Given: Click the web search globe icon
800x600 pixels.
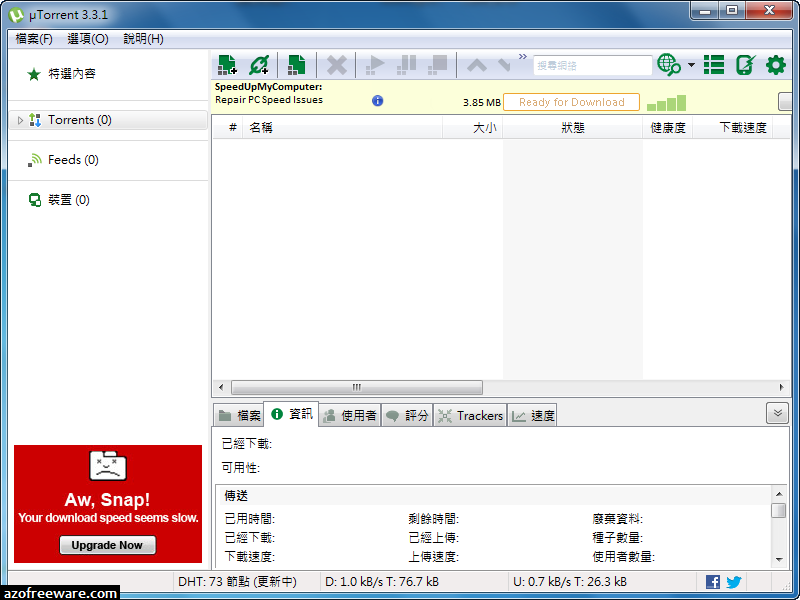Looking at the screenshot, I should 669,65.
